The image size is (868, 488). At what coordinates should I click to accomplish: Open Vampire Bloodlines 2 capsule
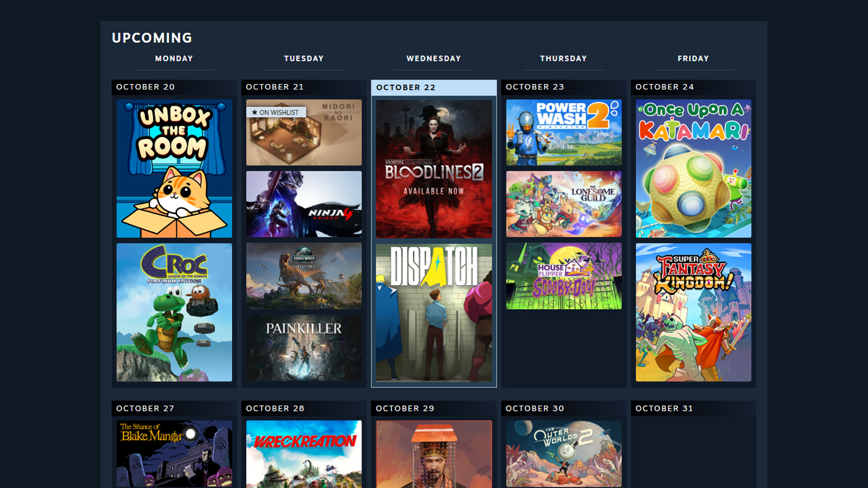click(x=434, y=169)
